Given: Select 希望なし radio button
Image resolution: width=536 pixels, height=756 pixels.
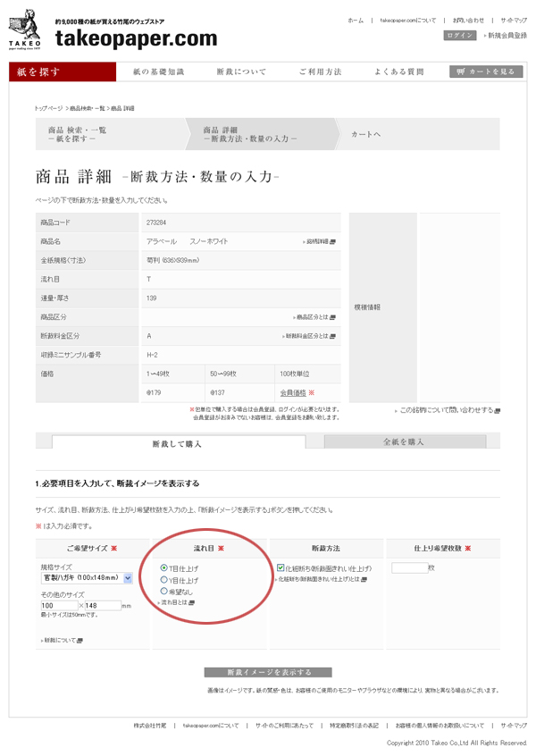Looking at the screenshot, I should (x=163, y=592).
